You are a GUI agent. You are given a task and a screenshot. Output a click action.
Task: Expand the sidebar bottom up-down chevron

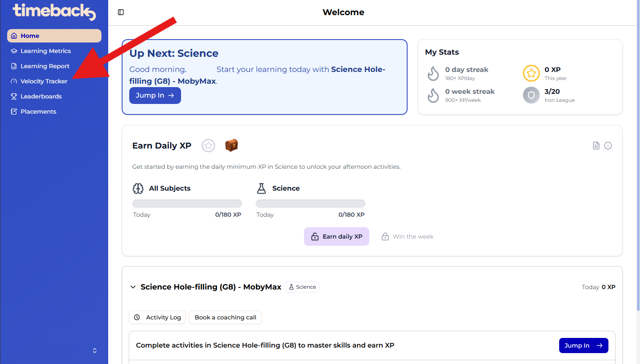click(x=95, y=351)
